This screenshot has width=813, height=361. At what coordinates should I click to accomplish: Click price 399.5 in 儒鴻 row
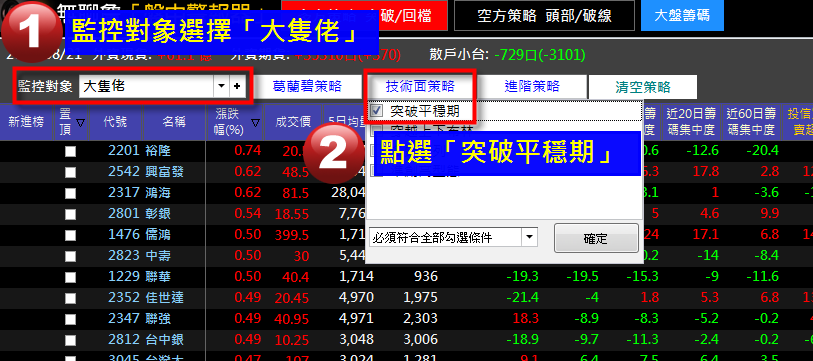(292, 235)
